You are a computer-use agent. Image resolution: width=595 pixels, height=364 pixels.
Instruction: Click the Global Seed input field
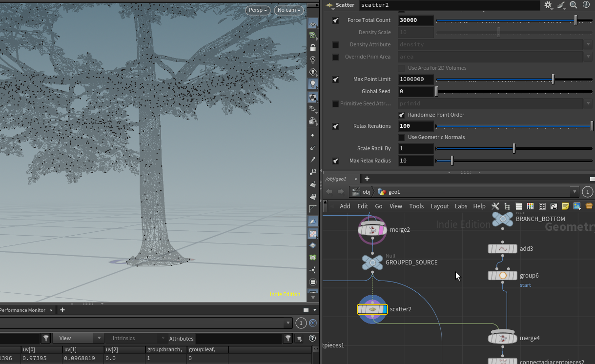[x=415, y=91]
